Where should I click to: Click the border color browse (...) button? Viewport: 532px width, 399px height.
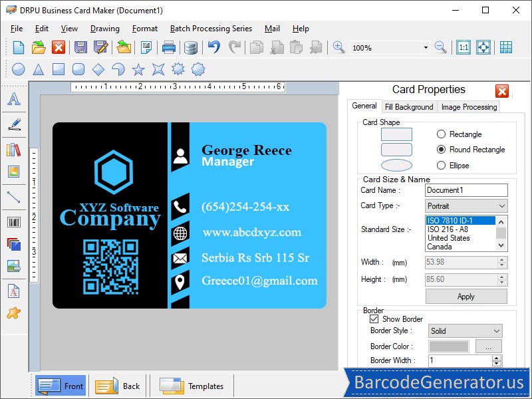(x=489, y=346)
